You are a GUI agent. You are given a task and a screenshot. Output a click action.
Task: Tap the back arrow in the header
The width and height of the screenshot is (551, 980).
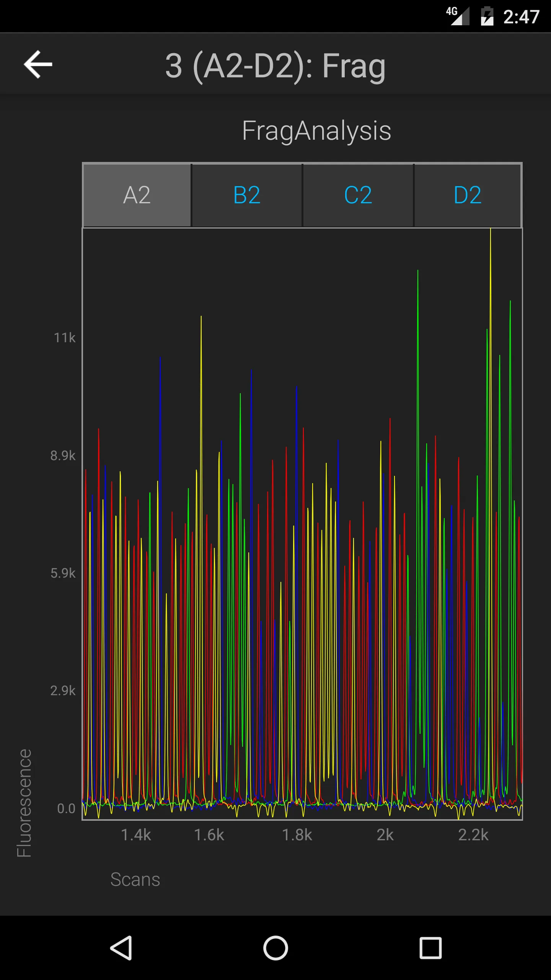click(38, 64)
